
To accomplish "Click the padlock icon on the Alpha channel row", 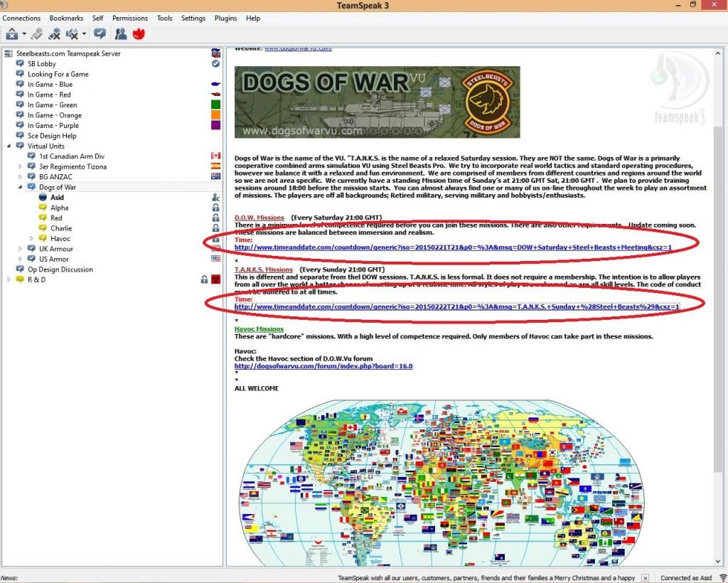I will point(216,208).
